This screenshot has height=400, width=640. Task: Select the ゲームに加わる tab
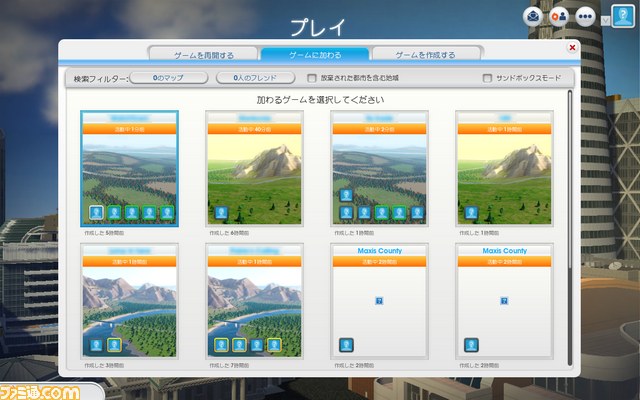[315, 54]
